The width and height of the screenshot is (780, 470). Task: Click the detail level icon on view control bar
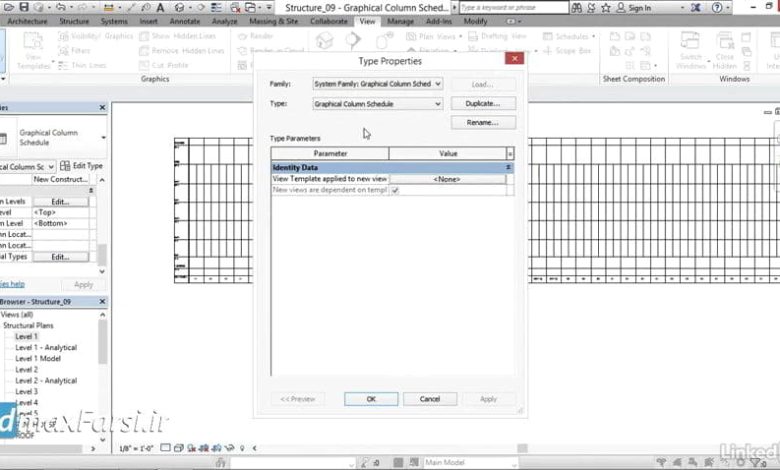pyautogui.click(x=165, y=448)
